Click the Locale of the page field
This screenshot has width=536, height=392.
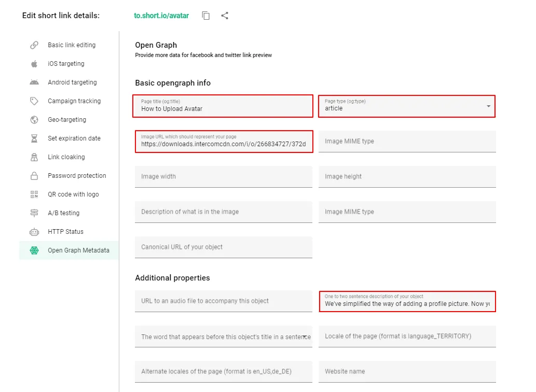(x=407, y=337)
